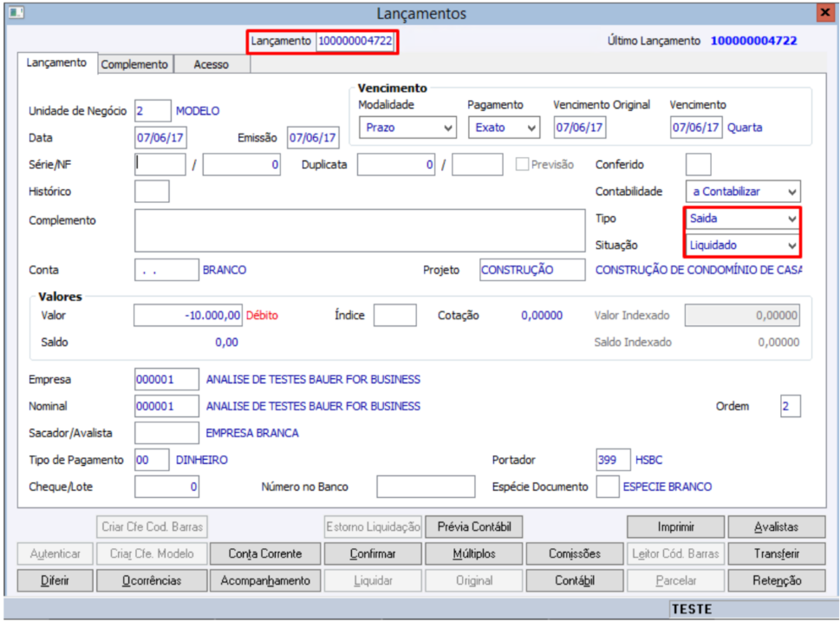
Task: Click the Retenção button
Action: coord(777,580)
